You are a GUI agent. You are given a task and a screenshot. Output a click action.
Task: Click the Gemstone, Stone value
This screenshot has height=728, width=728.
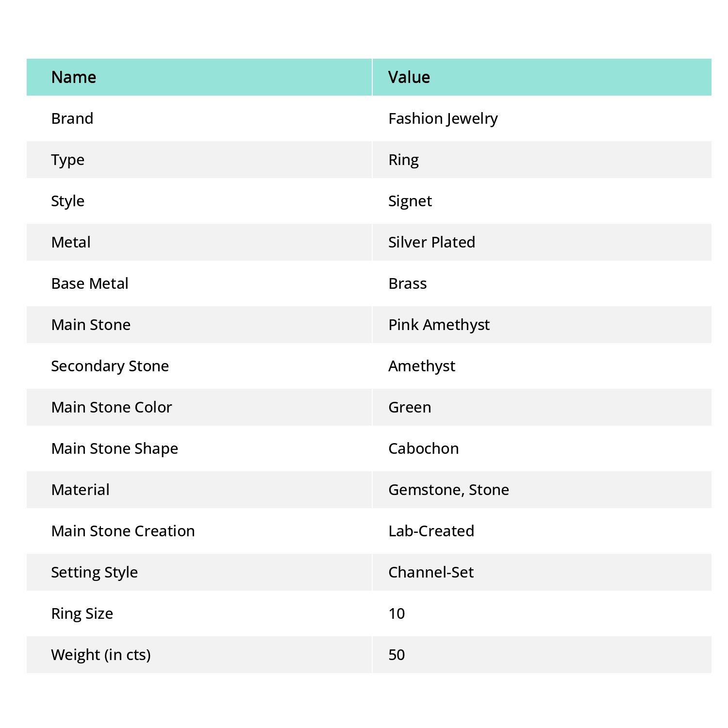[x=448, y=490]
